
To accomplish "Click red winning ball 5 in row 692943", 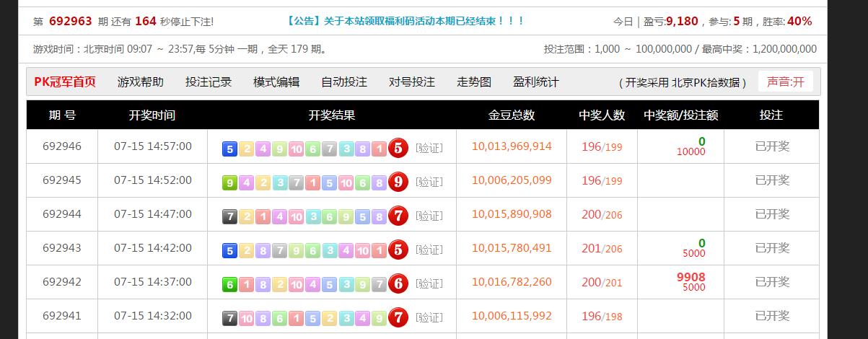I will click(x=398, y=250).
